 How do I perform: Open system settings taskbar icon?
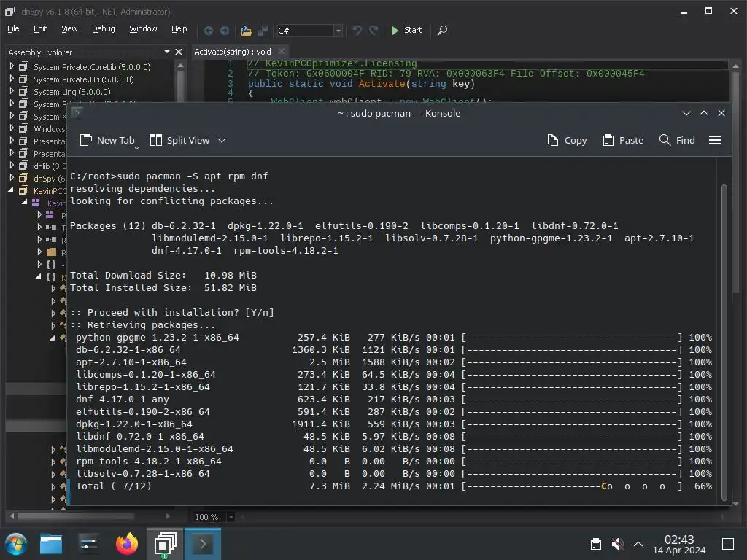point(89,544)
